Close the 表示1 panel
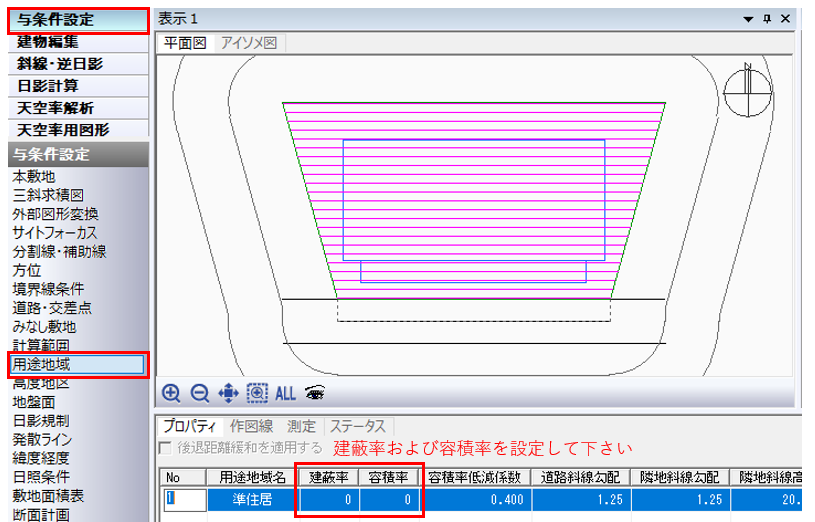Viewport: 815px width, 522px height. (x=785, y=19)
